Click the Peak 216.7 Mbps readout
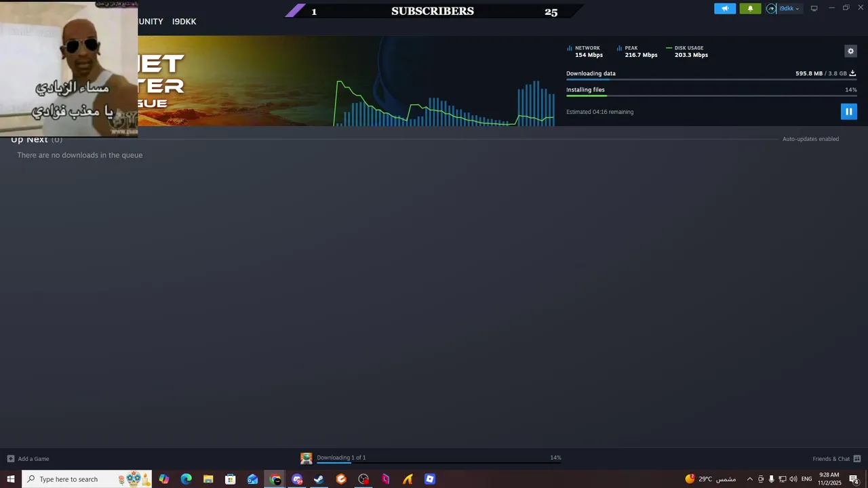Image resolution: width=868 pixels, height=488 pixels. pyautogui.click(x=637, y=52)
